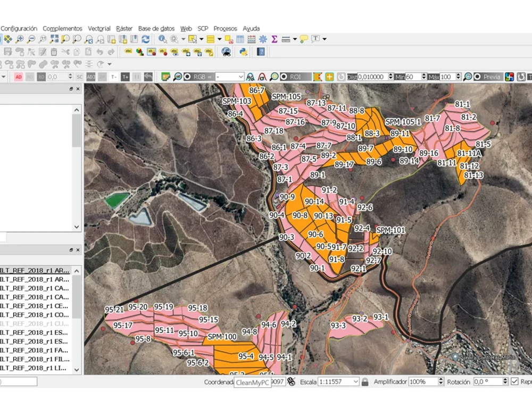Click the Mín value stepper
Image resolution: width=532 pixels, height=399 pixels.
pyautogui.click(x=424, y=77)
